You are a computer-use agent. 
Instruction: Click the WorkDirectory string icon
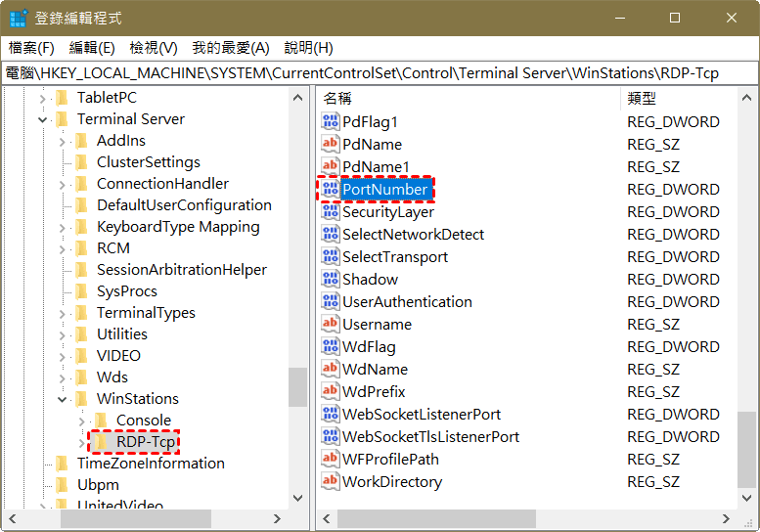click(x=330, y=481)
